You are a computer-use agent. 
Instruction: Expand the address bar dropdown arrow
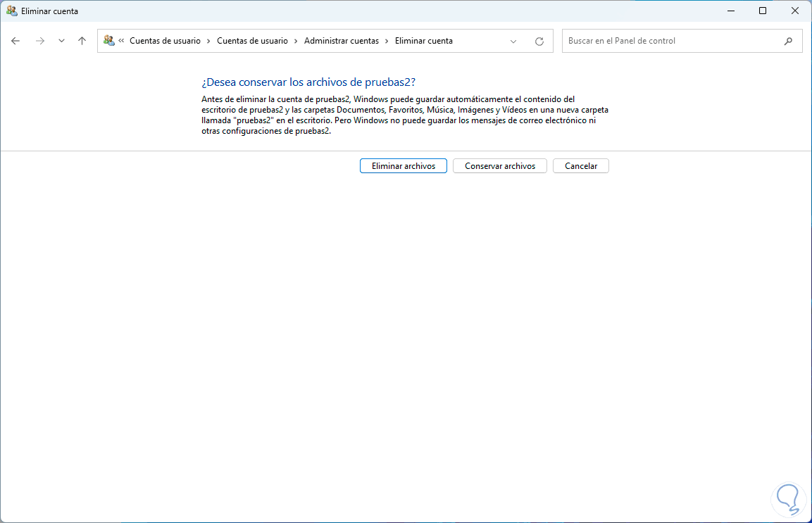(513, 41)
